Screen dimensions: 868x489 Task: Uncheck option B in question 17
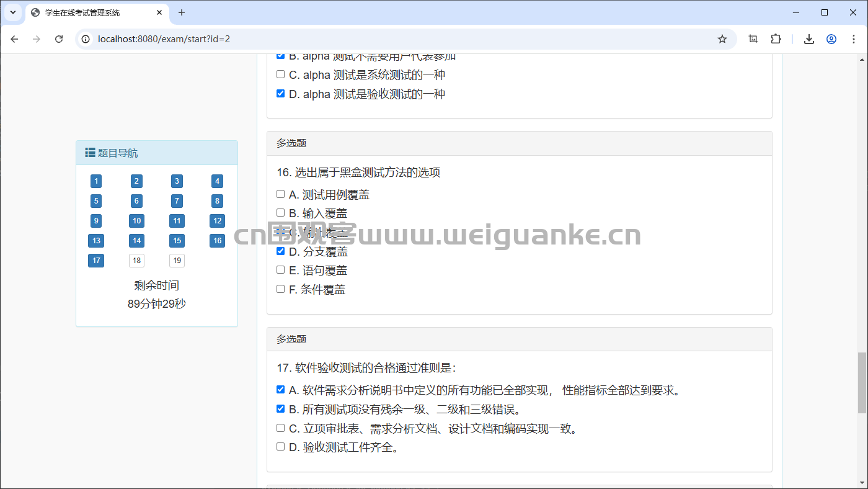pos(280,408)
